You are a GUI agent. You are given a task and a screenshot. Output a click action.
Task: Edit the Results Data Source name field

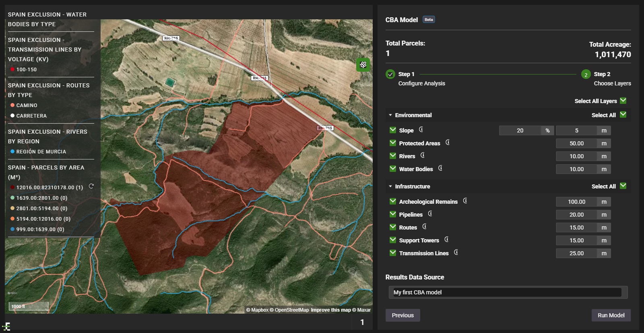coord(508,292)
